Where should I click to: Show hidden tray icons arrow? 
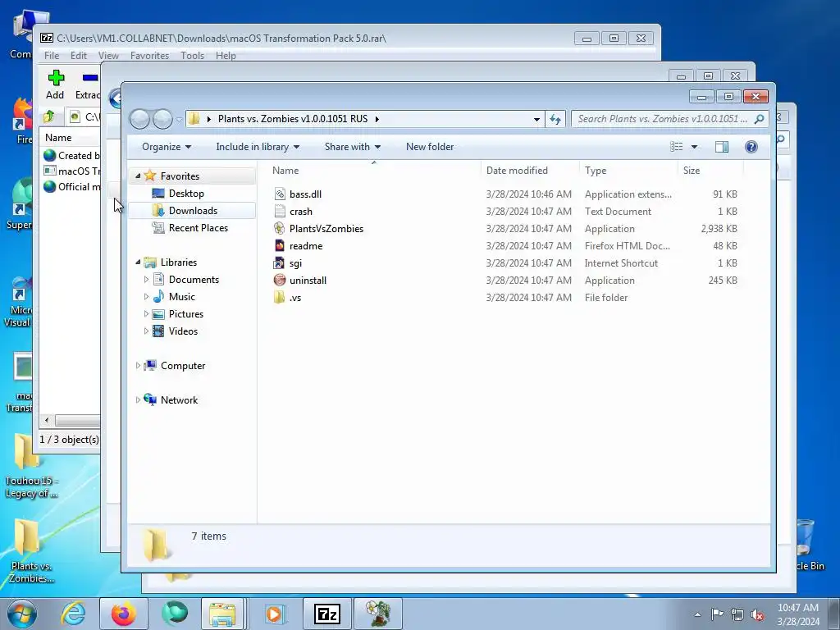tap(697, 615)
